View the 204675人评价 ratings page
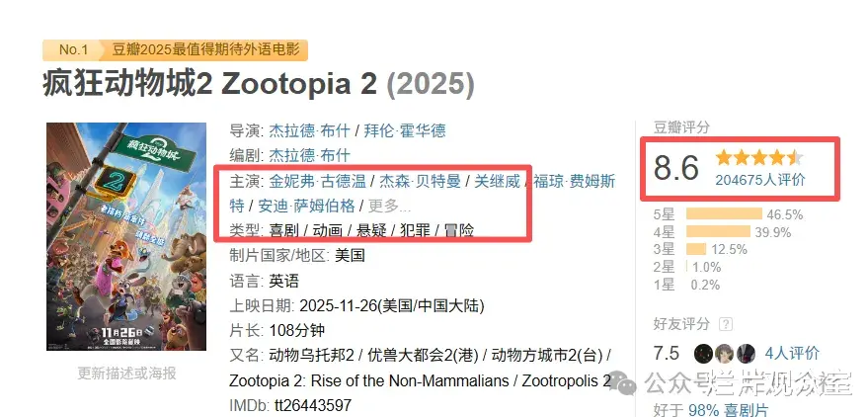 [759, 179]
